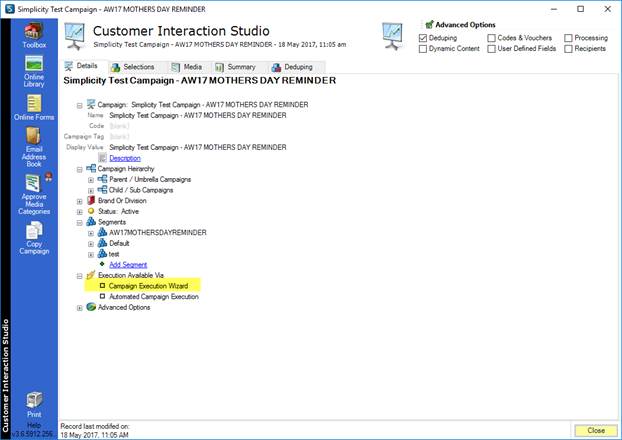Expand the Brand Or Division node

[x=79, y=202]
